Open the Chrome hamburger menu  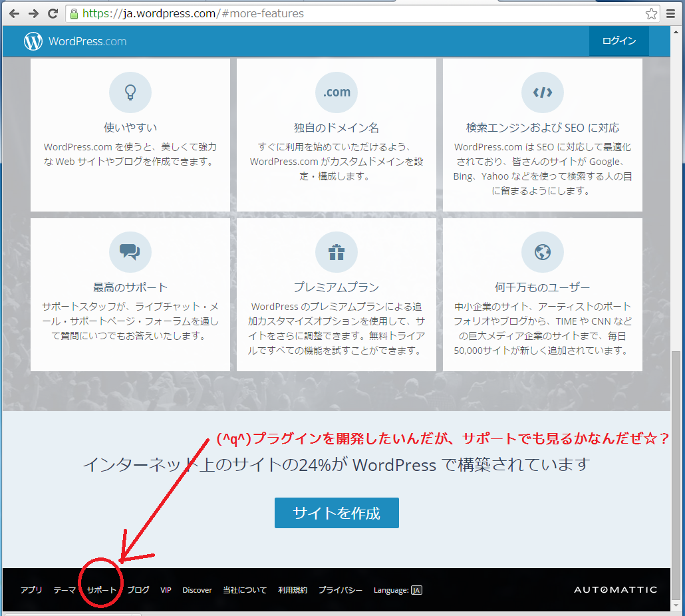point(671,14)
